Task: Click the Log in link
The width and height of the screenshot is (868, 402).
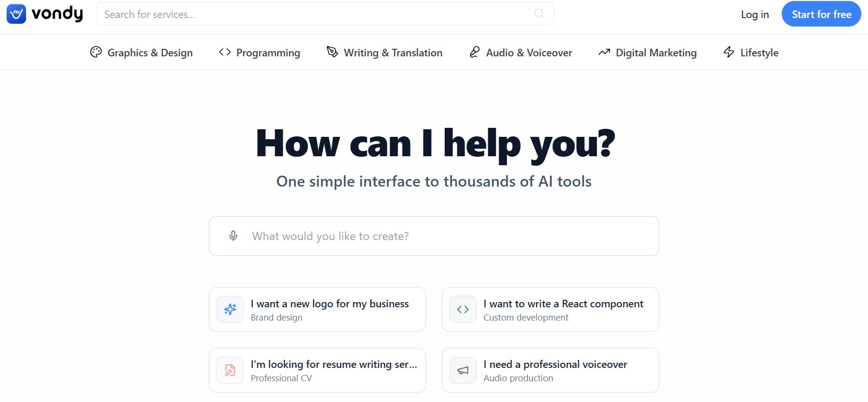Action: (x=754, y=14)
